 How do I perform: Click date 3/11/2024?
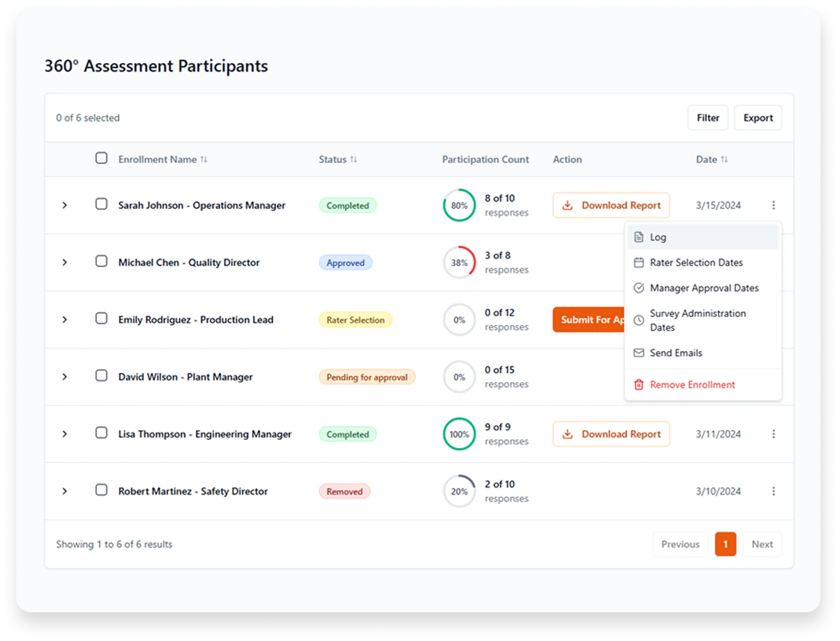pos(718,434)
